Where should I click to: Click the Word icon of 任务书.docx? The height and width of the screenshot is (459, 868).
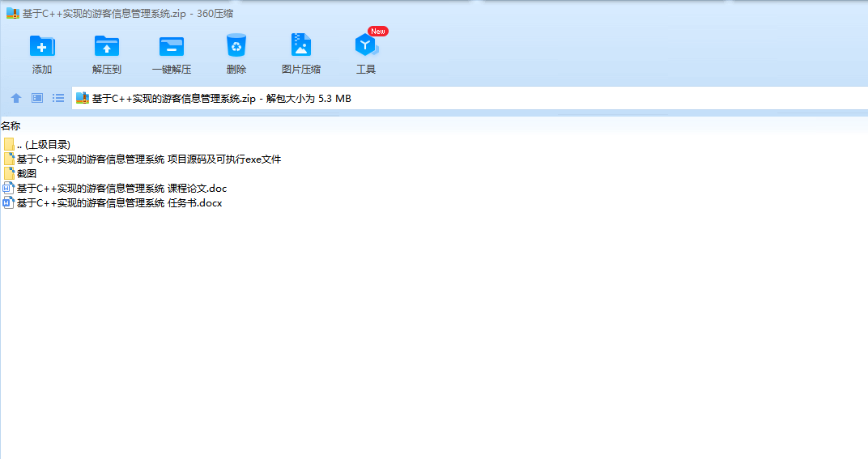point(8,202)
